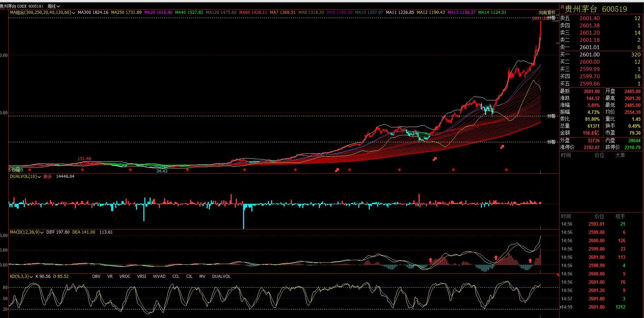
Task: Click the 贵州茅台 600519 stock title
Action: (x=596, y=9)
